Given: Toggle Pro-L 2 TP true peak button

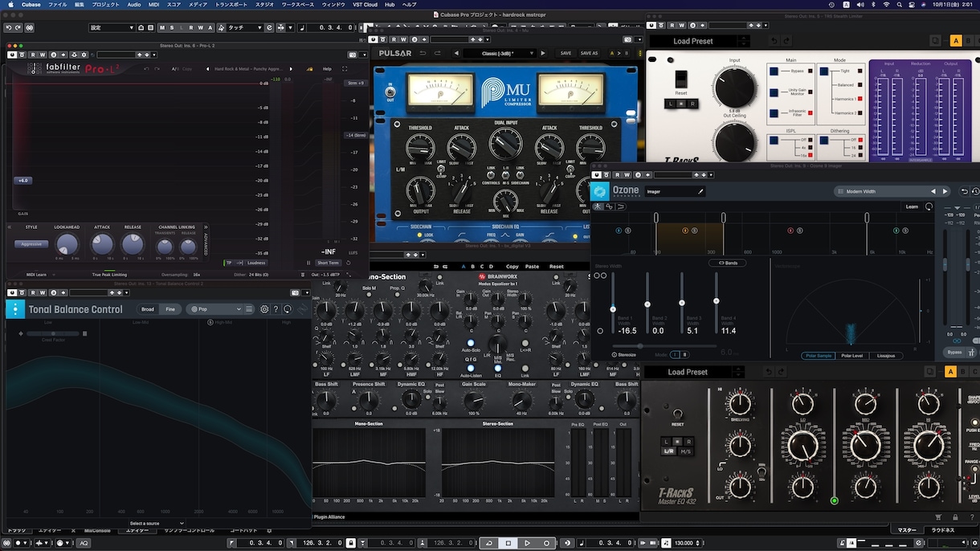Looking at the screenshot, I should 229,263.
